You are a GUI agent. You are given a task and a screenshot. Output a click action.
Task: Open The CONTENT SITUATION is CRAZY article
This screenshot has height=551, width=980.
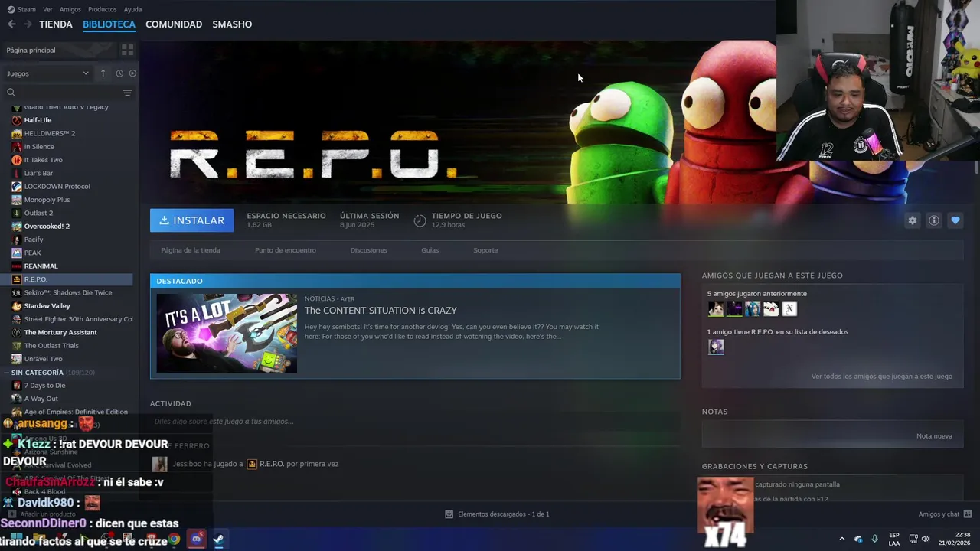click(381, 311)
